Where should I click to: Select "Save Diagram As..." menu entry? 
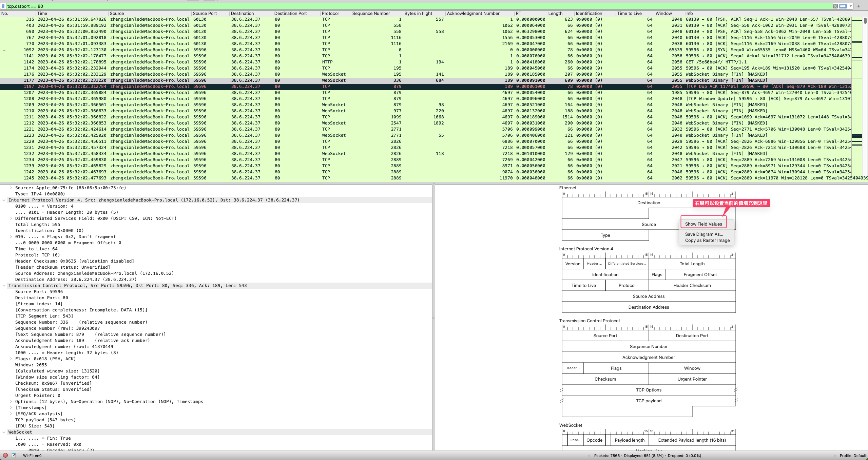coord(704,234)
